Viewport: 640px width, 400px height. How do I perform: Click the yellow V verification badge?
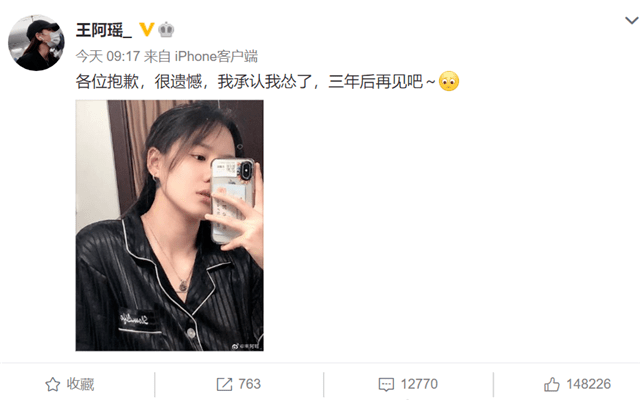coord(146,29)
